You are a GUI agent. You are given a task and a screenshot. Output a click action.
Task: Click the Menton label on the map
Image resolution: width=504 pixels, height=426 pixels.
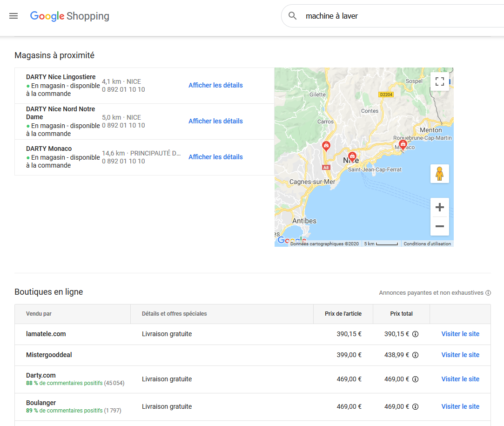click(x=431, y=130)
